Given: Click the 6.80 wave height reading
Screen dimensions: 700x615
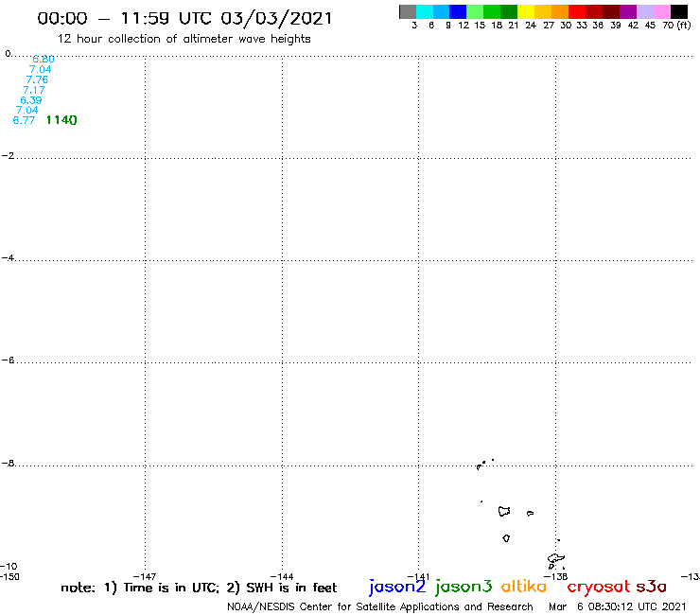Looking at the screenshot, I should 44,59.
